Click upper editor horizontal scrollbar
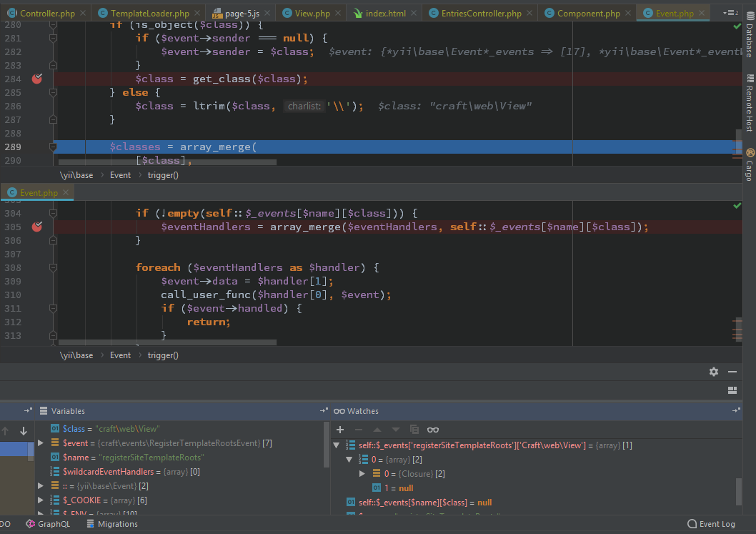Viewport: 756px width, 534px height. click(167, 162)
